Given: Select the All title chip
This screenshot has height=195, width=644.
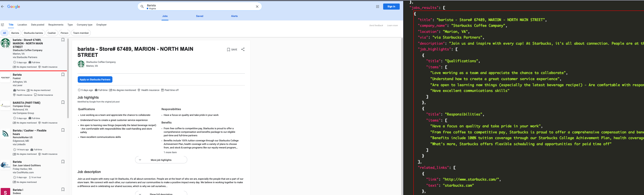Looking at the screenshot, I should 4,33.
